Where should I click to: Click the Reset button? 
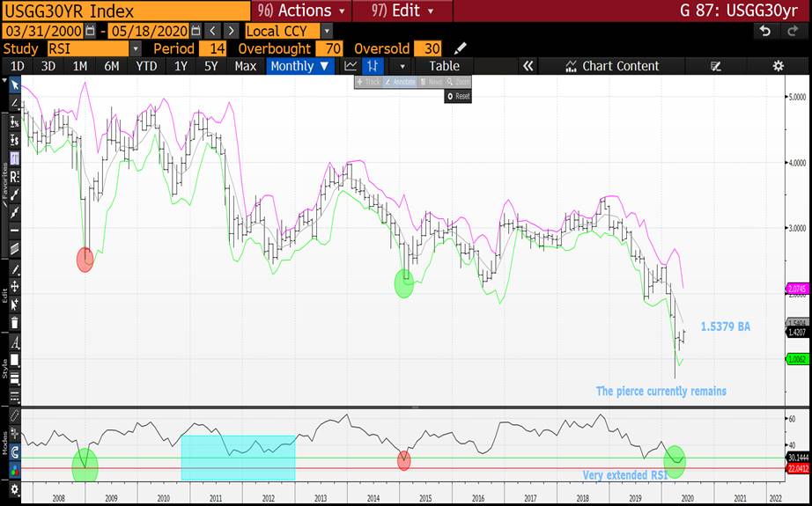(458, 96)
